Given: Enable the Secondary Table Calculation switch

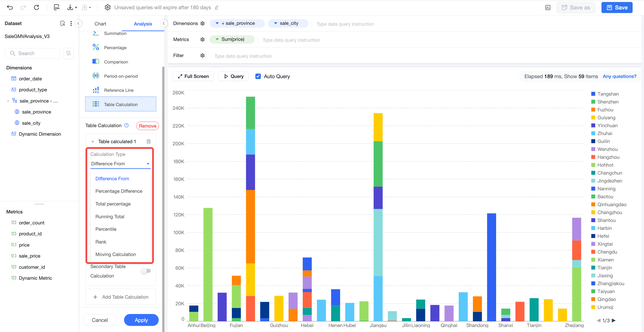Looking at the screenshot, I should 146,271.
